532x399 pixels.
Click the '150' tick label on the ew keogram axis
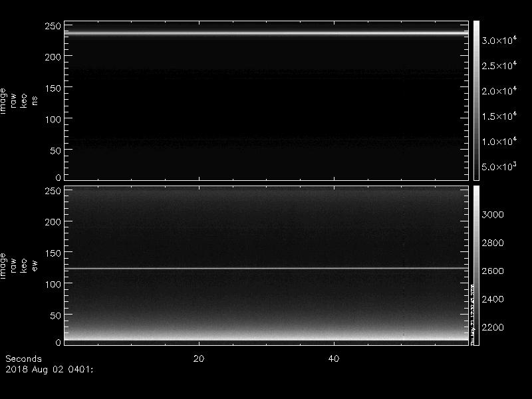pyautogui.click(x=53, y=253)
